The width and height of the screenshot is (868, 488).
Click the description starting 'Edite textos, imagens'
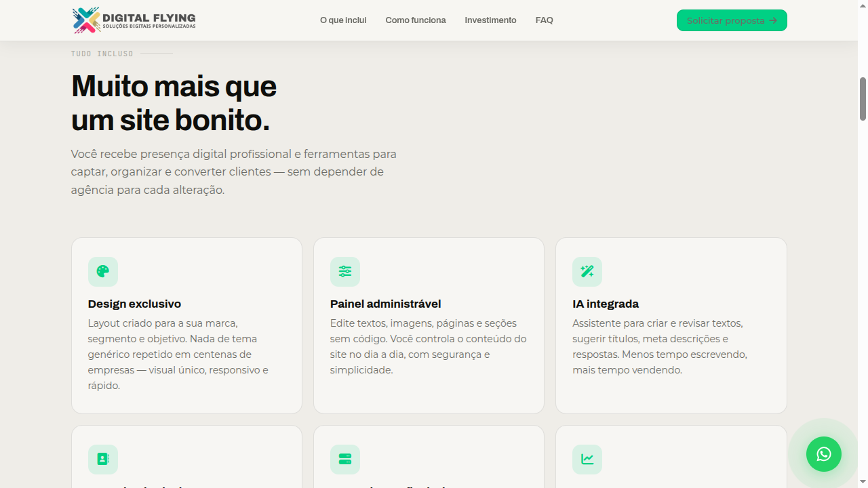tap(429, 346)
